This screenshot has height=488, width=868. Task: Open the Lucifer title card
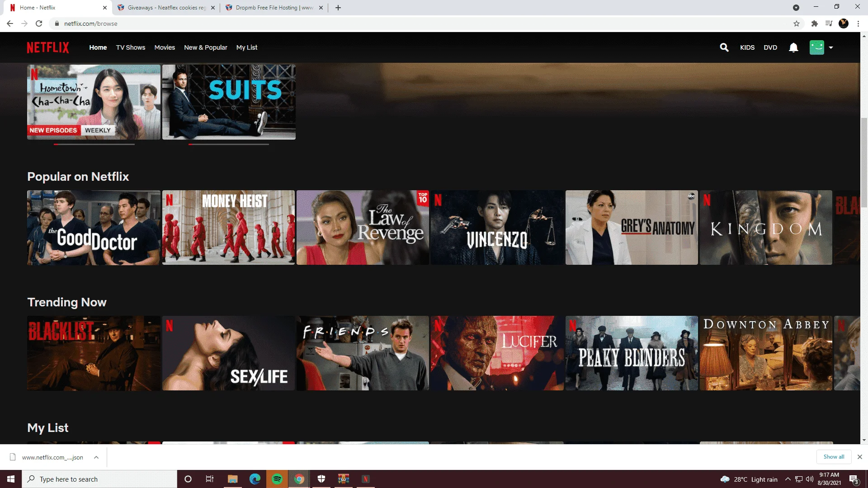[x=497, y=353]
